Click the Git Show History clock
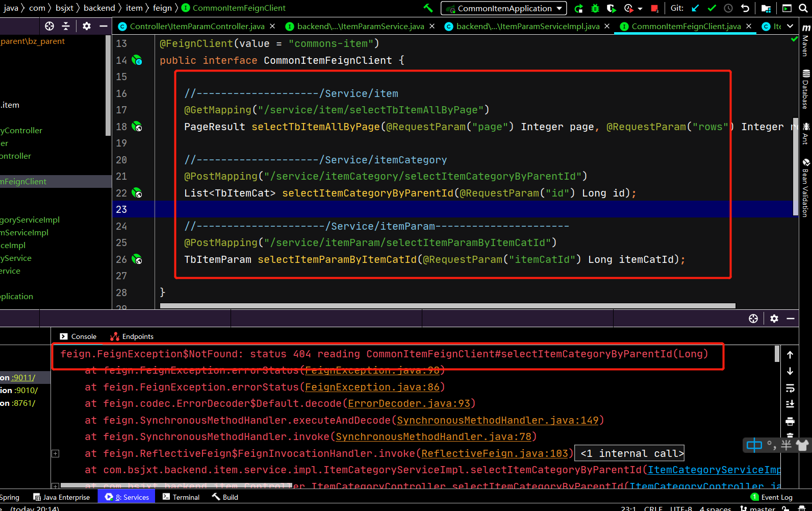812x511 pixels. (x=728, y=8)
